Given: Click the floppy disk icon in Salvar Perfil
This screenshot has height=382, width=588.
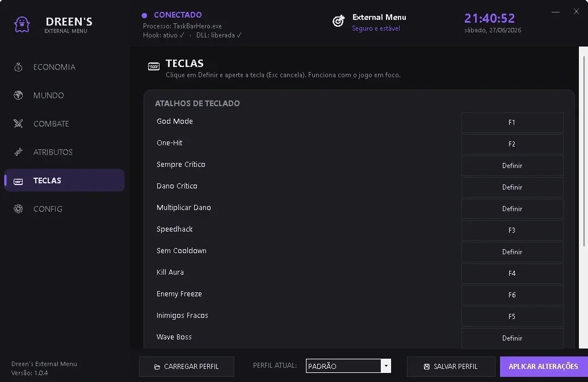Looking at the screenshot, I should coord(427,366).
